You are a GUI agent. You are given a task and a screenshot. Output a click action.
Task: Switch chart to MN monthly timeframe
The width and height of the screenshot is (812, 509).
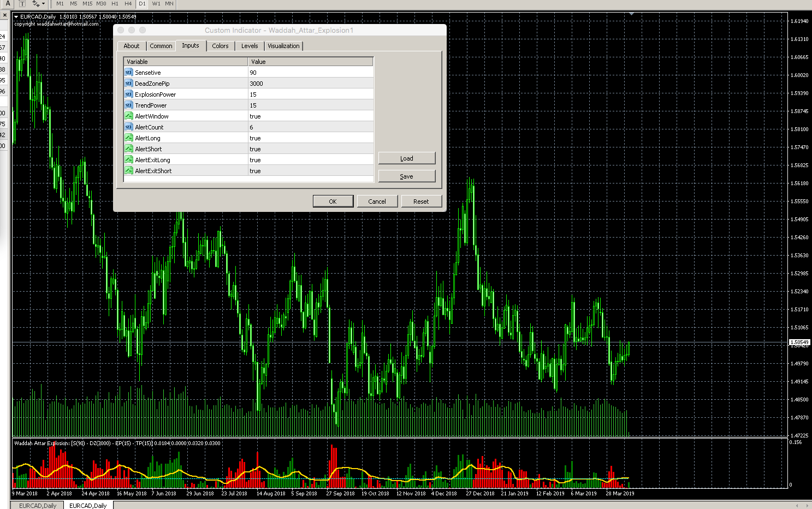point(169,4)
